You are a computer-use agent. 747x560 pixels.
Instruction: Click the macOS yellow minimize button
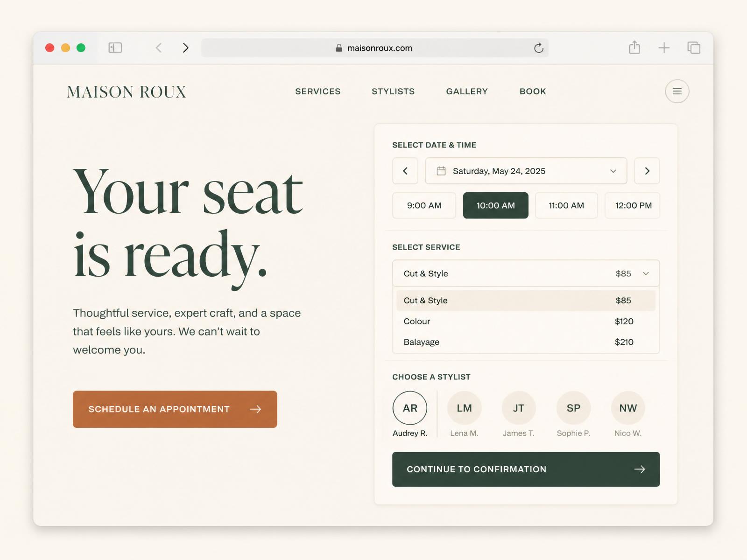(65, 48)
